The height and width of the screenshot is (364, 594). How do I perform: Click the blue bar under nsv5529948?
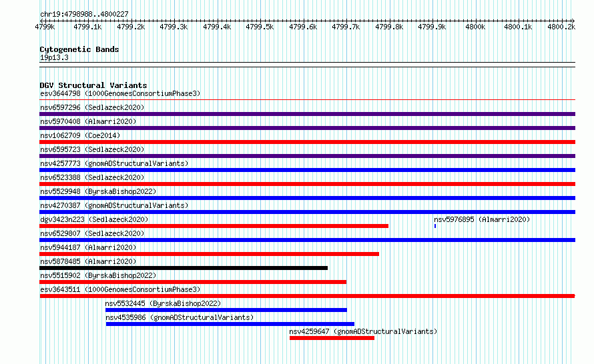click(x=307, y=198)
